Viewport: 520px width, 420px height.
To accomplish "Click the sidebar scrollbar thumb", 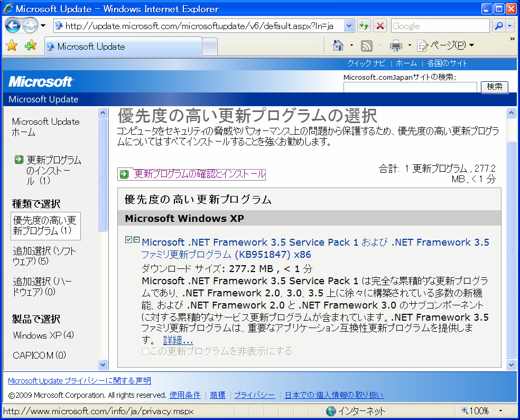I will click(103, 175).
